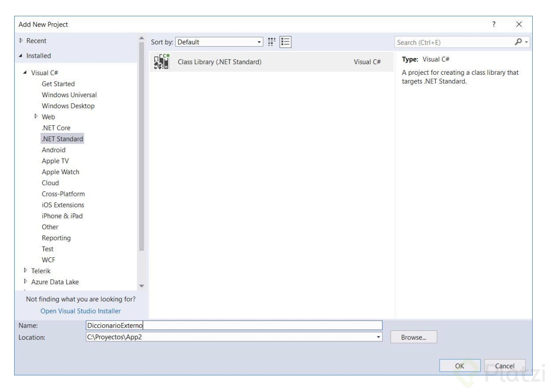Select iOS Extensions category

click(63, 205)
